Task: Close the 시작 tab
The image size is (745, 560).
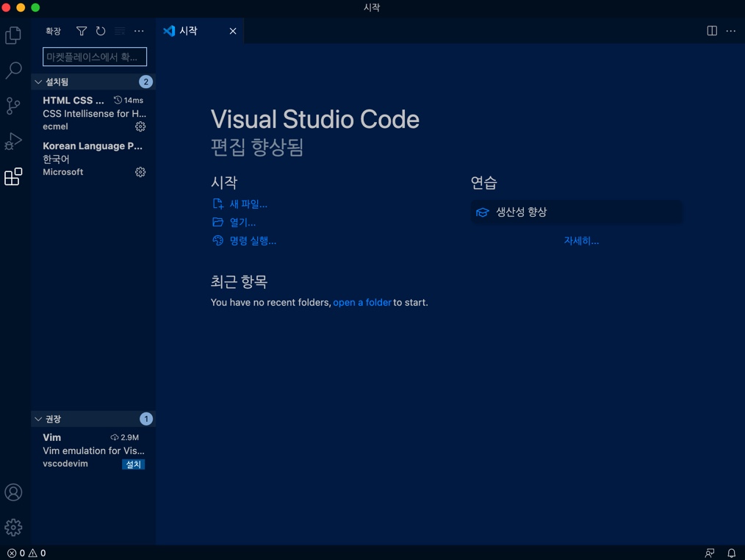Action: click(233, 31)
